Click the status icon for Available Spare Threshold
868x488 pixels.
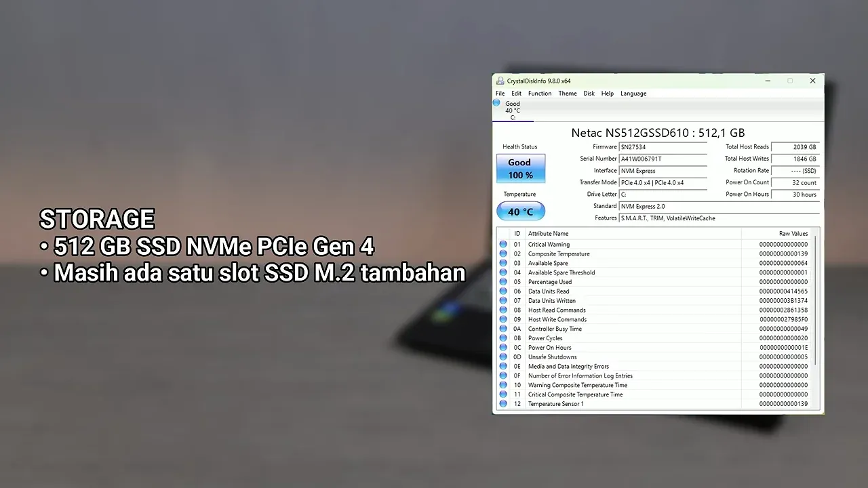coord(503,272)
